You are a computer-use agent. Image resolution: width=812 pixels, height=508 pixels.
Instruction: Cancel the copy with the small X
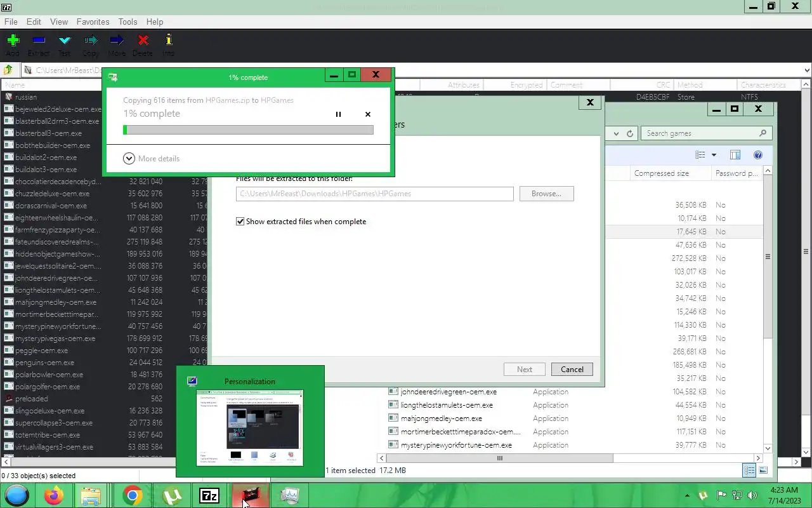pyautogui.click(x=368, y=114)
